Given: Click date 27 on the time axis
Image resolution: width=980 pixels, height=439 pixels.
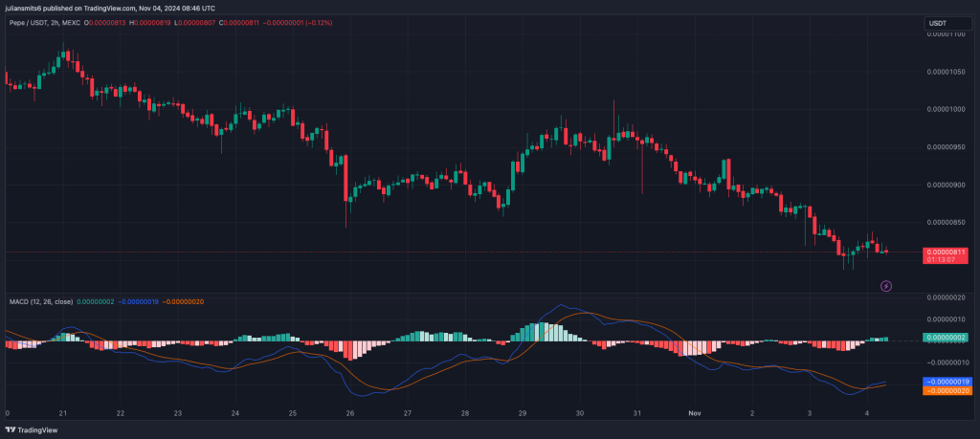Looking at the screenshot, I should [x=408, y=413].
